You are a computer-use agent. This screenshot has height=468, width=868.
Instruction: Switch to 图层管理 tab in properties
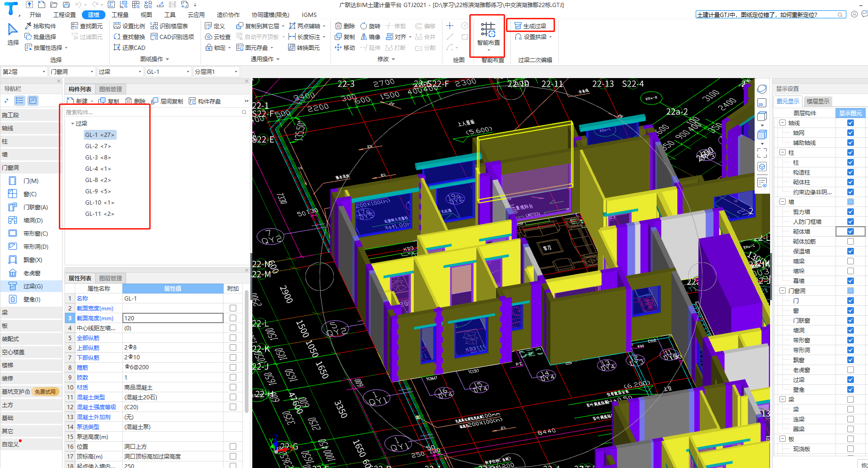click(x=111, y=278)
